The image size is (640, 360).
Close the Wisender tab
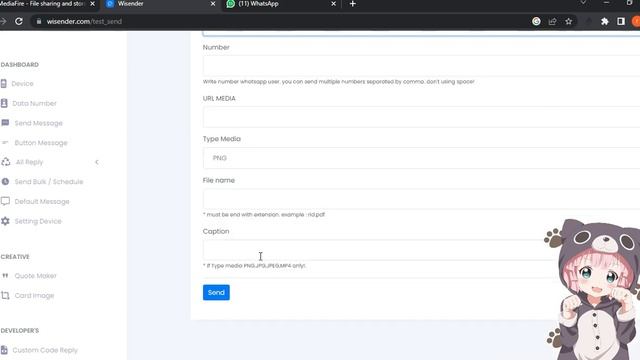[x=213, y=4]
